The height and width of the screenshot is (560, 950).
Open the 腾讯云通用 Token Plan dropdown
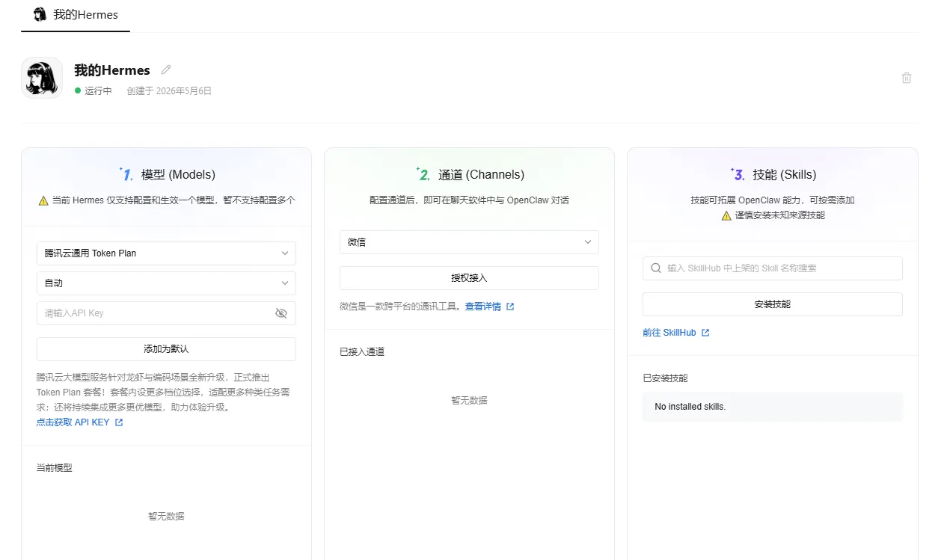166,253
